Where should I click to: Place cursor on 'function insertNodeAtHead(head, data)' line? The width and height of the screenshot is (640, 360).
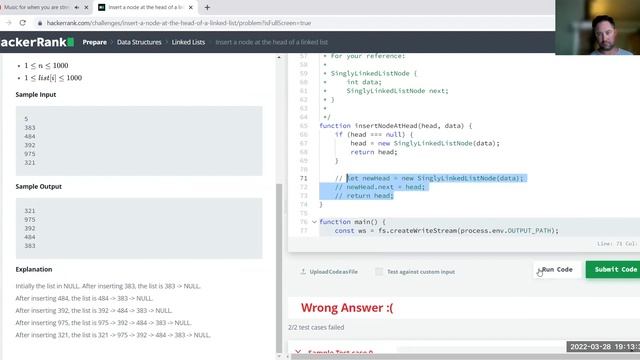click(396, 126)
